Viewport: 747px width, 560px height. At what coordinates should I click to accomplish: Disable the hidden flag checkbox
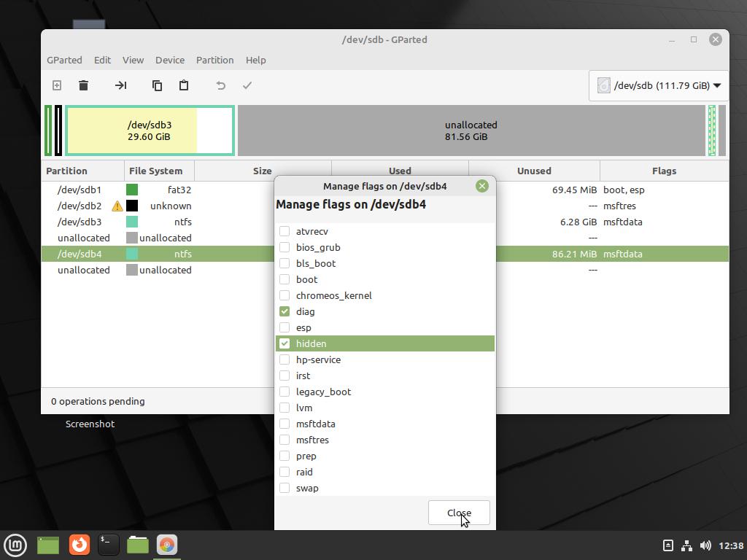click(285, 343)
